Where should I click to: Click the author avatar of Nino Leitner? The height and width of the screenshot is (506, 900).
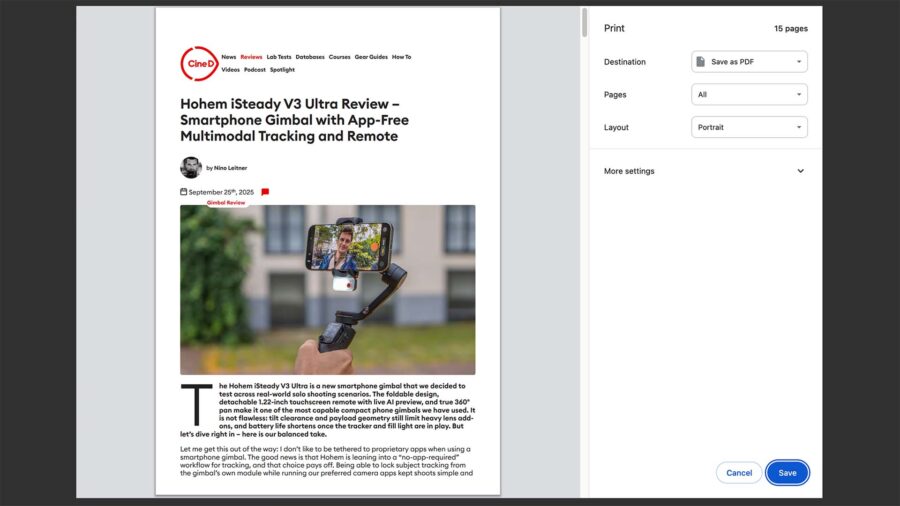click(191, 168)
